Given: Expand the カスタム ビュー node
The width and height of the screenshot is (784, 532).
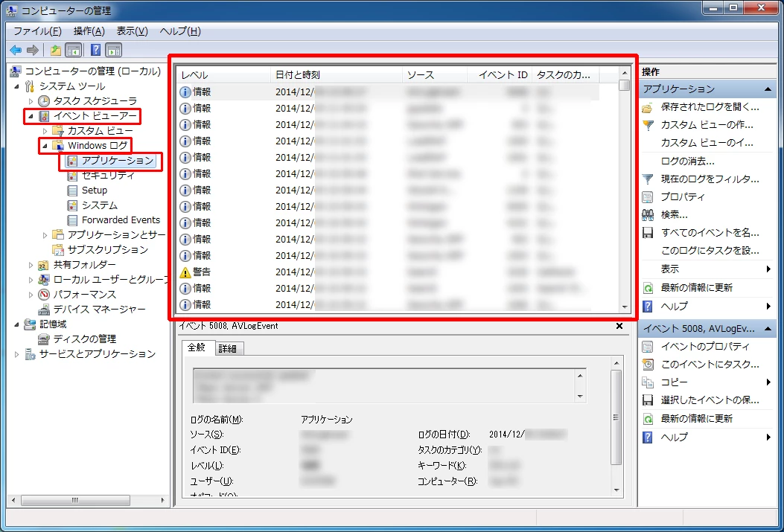Looking at the screenshot, I should tap(45, 131).
